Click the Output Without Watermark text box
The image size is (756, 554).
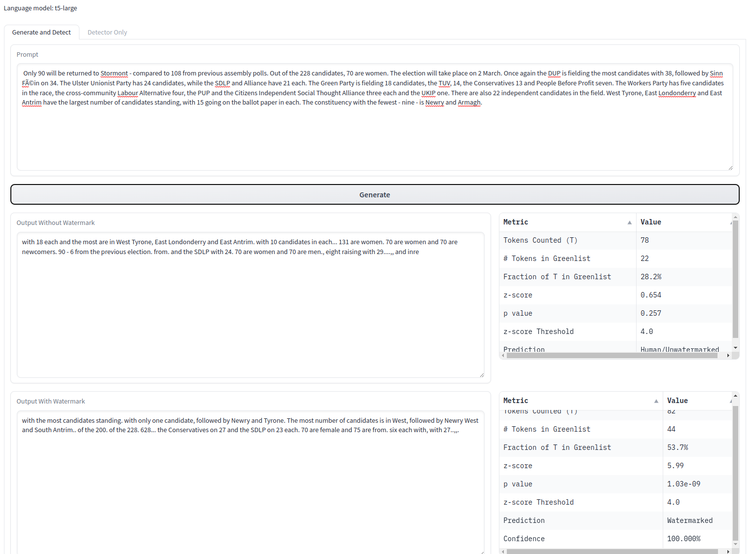click(x=251, y=305)
